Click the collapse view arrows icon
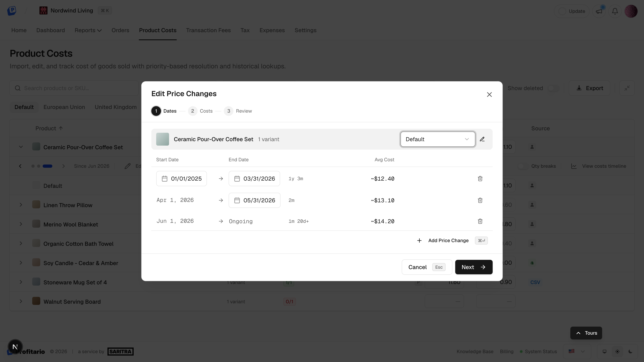The width and height of the screenshot is (644, 362). click(x=627, y=88)
